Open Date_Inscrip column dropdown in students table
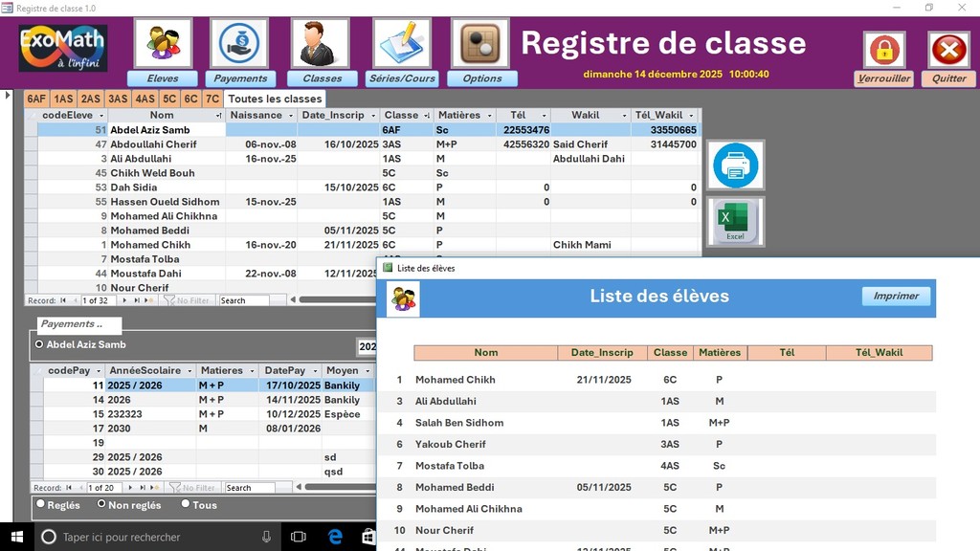This screenshot has width=980, height=551. (373, 116)
